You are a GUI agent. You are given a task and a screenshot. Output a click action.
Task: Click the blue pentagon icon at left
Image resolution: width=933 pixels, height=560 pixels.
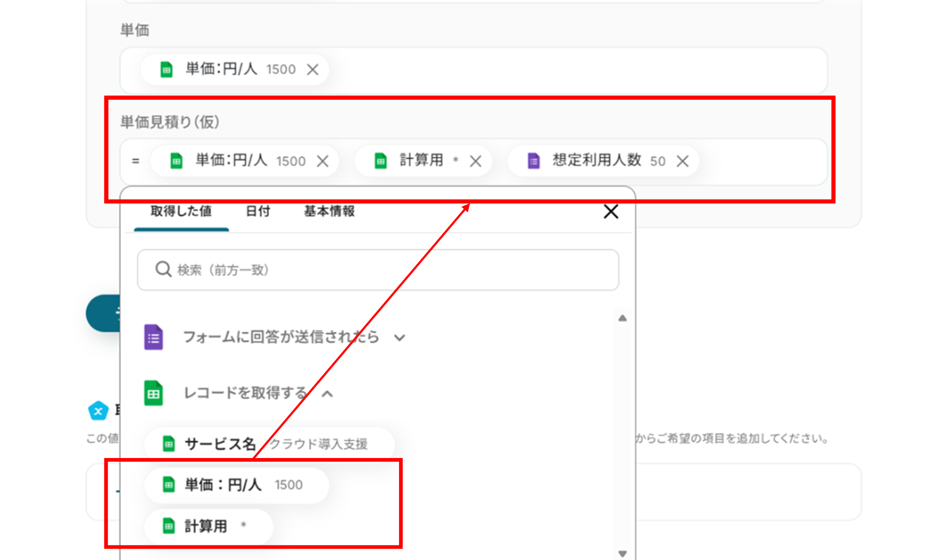[98, 411]
